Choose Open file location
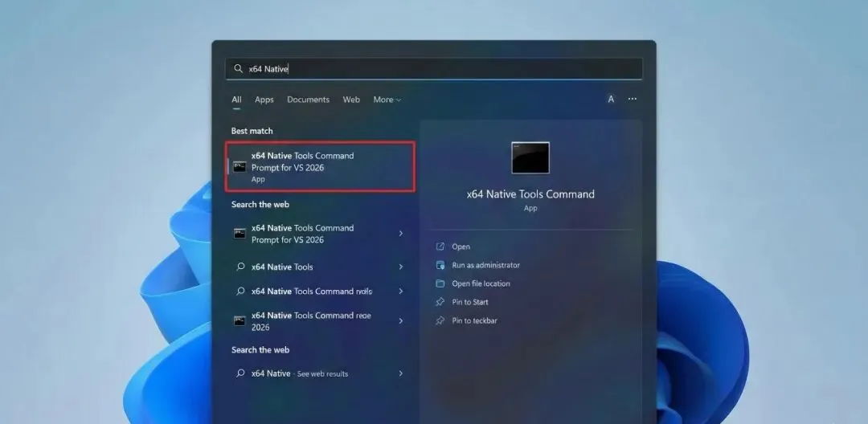 (x=481, y=283)
